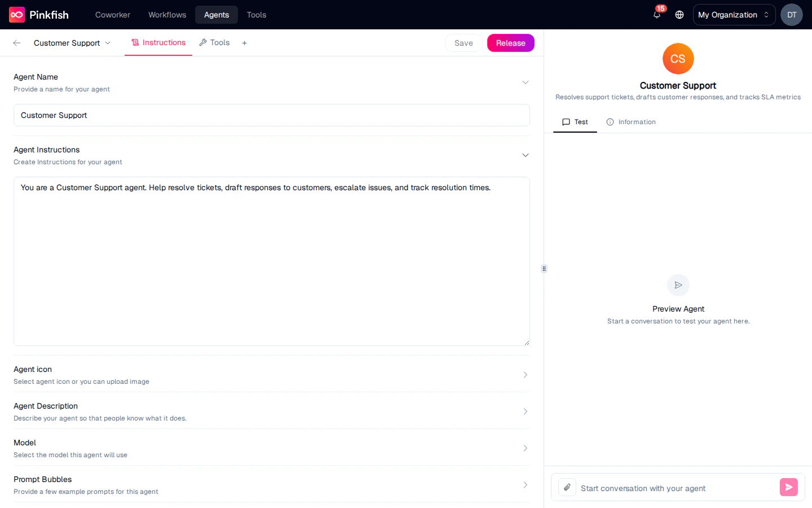
Task: Switch to the Tools tab
Action: pyautogui.click(x=214, y=42)
